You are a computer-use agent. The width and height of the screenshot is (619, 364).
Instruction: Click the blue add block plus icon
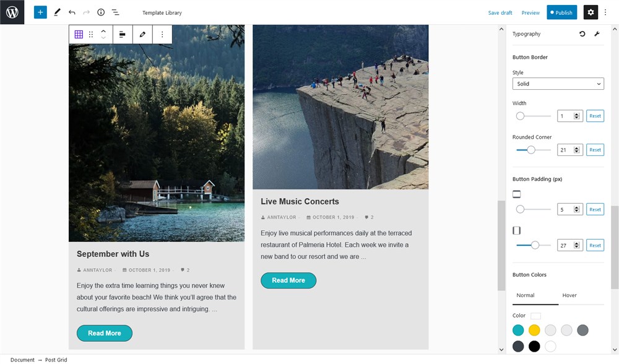click(x=40, y=12)
